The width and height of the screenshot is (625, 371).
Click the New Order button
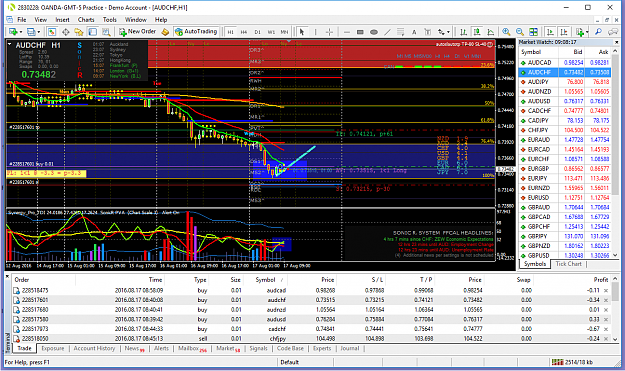[x=138, y=32]
